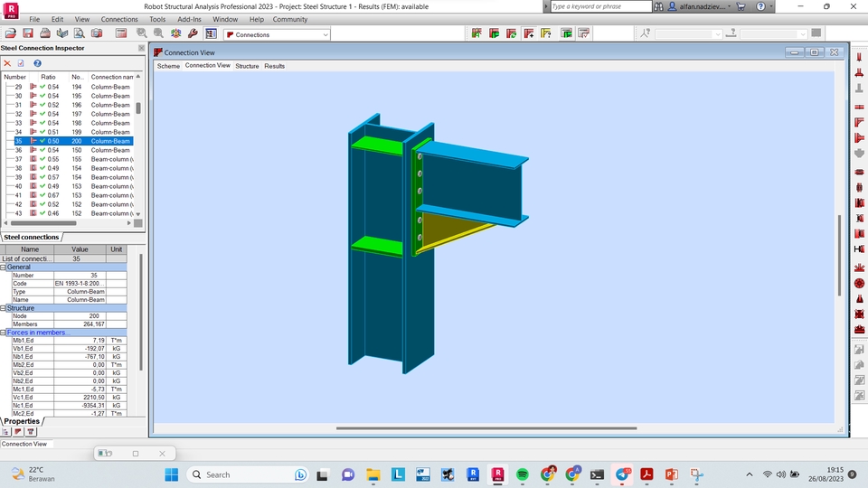The image size is (868, 488).
Task: Open the Connections menu
Action: [119, 19]
